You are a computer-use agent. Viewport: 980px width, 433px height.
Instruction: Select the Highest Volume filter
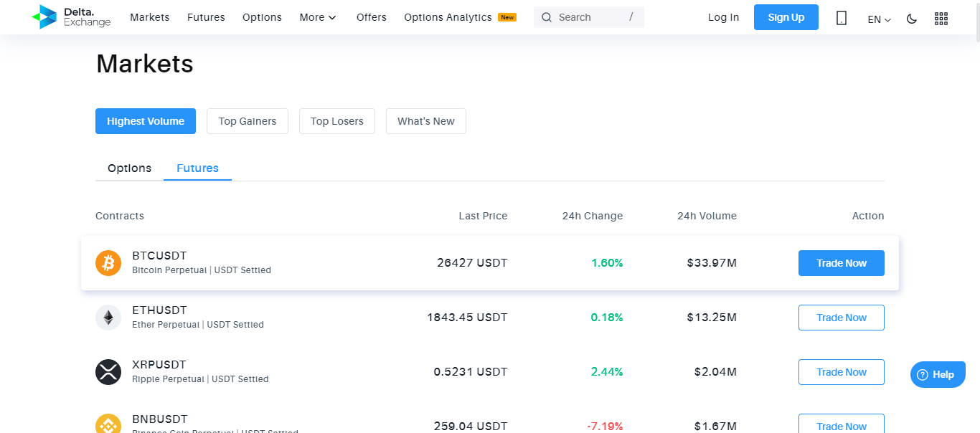pos(146,121)
